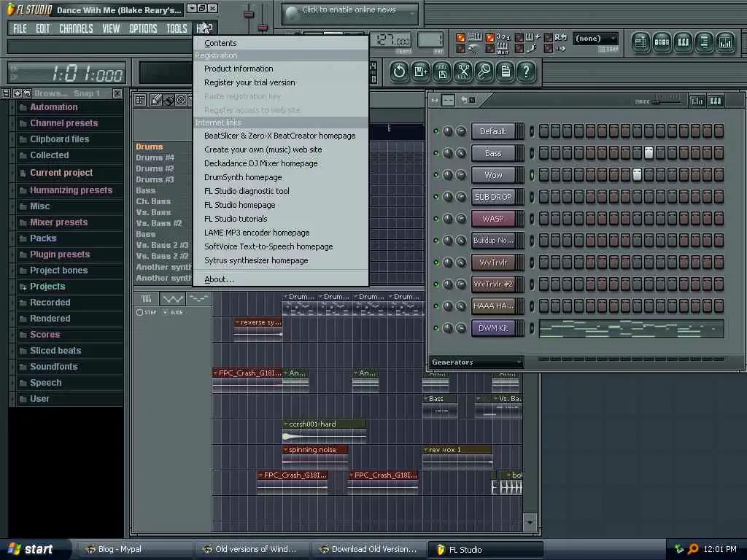
Task: Open dropdown arrow on 'spinning noise' clip
Action: click(x=285, y=449)
